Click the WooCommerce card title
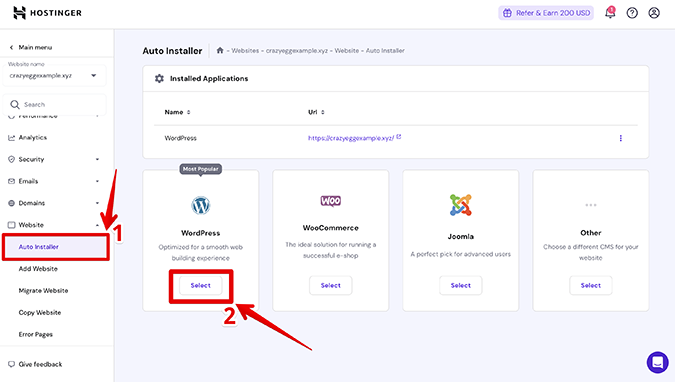 [x=331, y=228]
